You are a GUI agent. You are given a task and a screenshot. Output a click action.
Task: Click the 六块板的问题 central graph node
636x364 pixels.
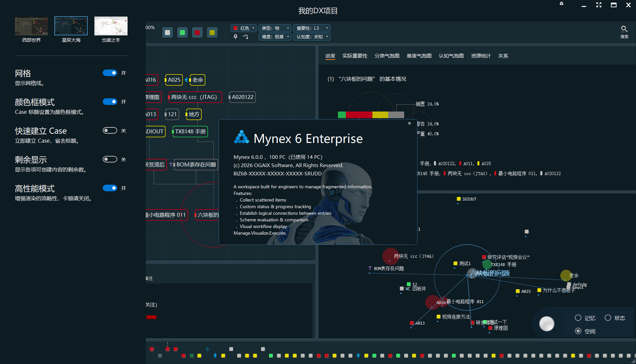click(x=490, y=273)
